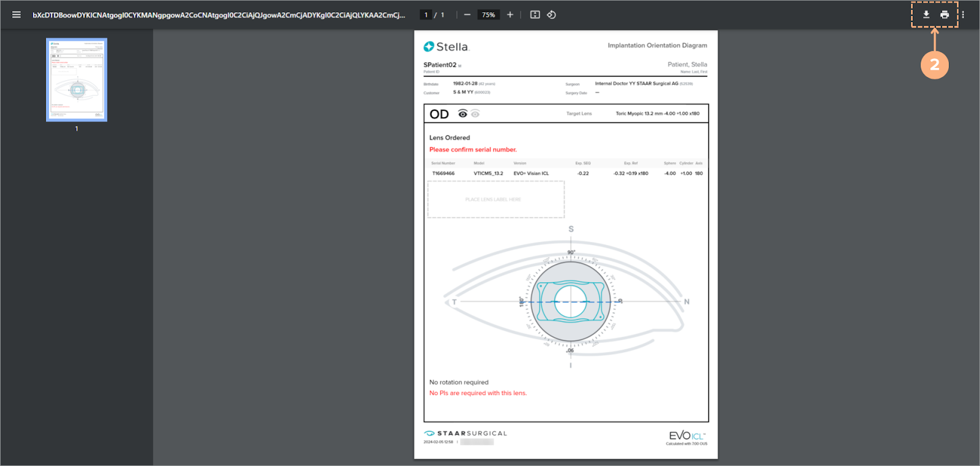Select the 75% zoom level field

click(488, 15)
